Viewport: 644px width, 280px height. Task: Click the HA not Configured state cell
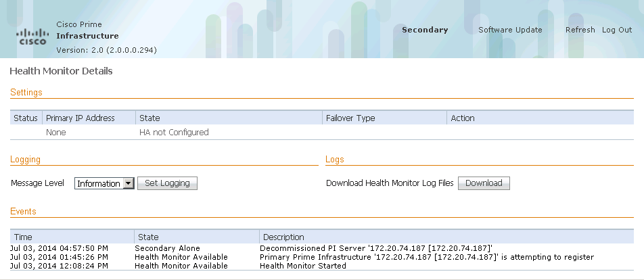pos(174,133)
